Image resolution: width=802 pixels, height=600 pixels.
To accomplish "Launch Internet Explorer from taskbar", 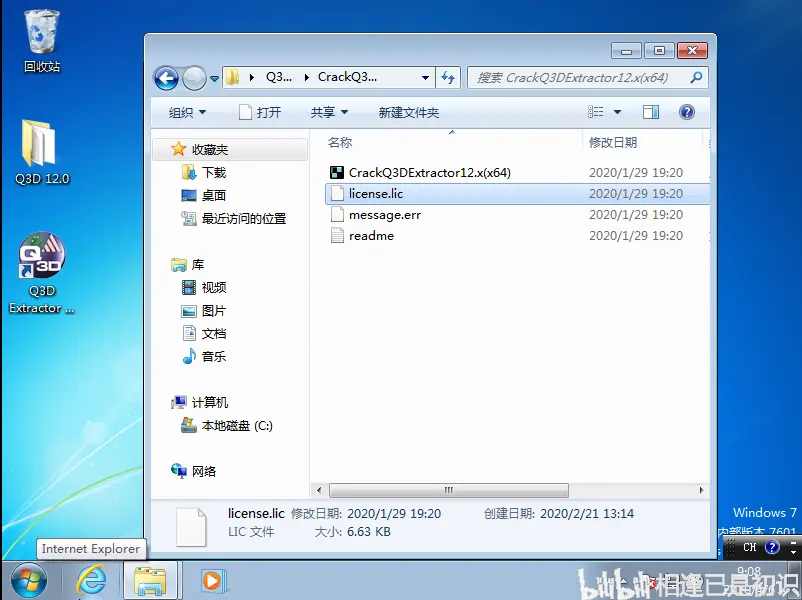I will 92,581.
